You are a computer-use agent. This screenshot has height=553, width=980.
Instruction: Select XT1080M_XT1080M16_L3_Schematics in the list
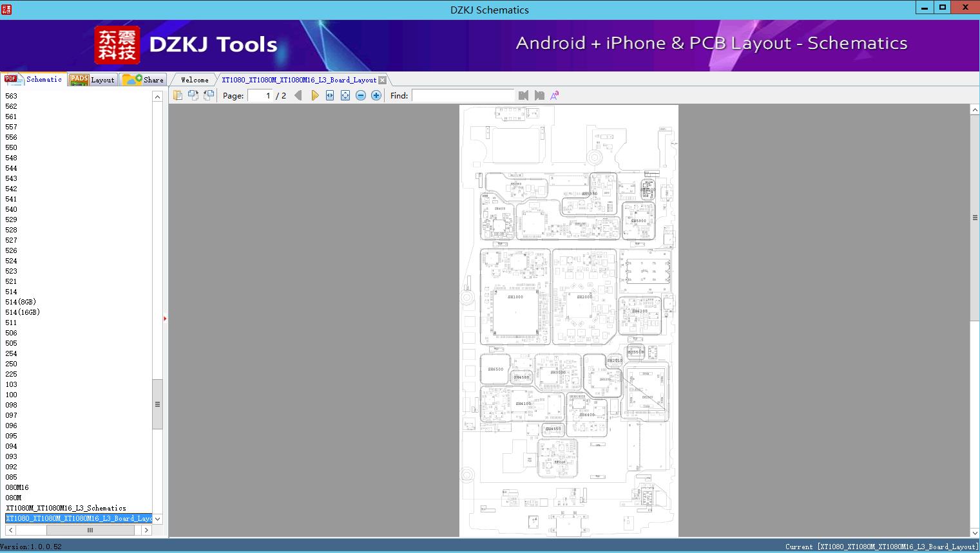[x=66, y=508]
